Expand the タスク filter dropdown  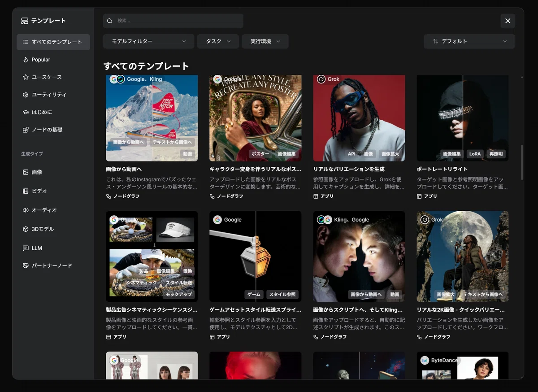(x=218, y=41)
